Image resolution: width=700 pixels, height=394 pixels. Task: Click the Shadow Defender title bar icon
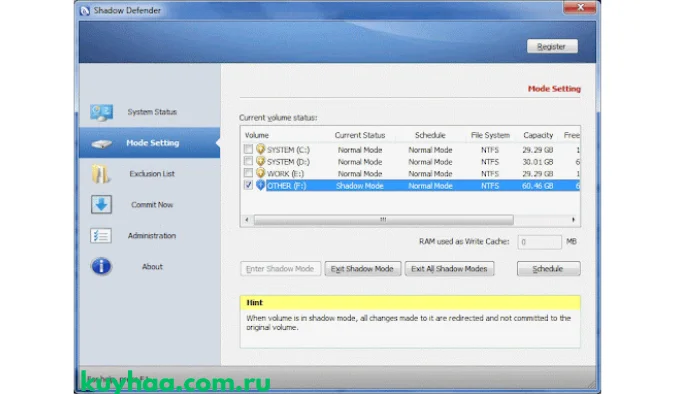tap(85, 10)
